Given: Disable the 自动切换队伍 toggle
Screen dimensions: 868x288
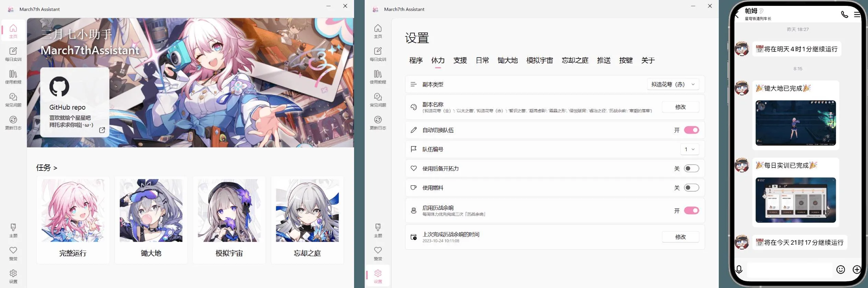Looking at the screenshot, I should [691, 130].
